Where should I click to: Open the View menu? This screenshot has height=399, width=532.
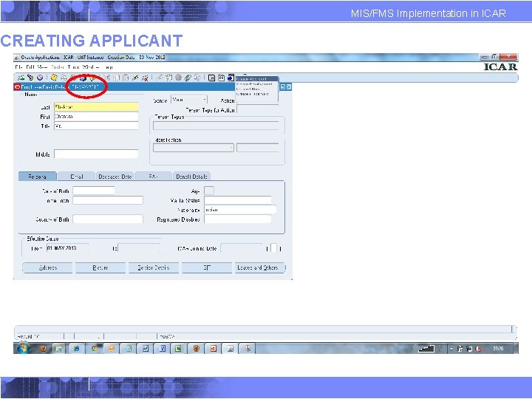[x=42, y=67]
